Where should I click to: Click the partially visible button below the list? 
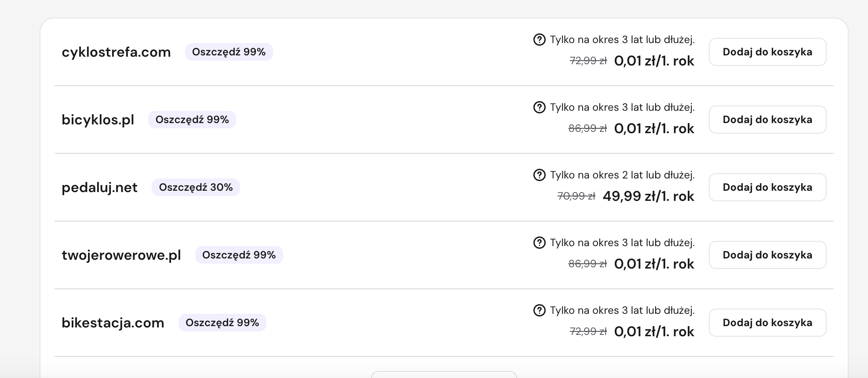coord(444,374)
